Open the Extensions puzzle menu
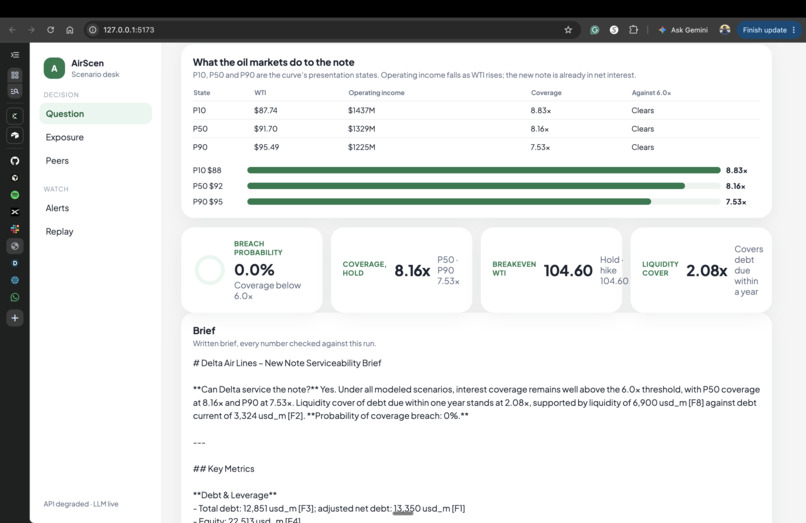The height and width of the screenshot is (523, 806). (633, 30)
